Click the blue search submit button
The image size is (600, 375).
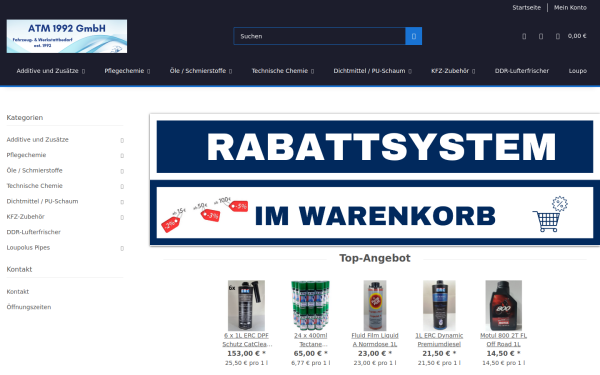coord(414,36)
